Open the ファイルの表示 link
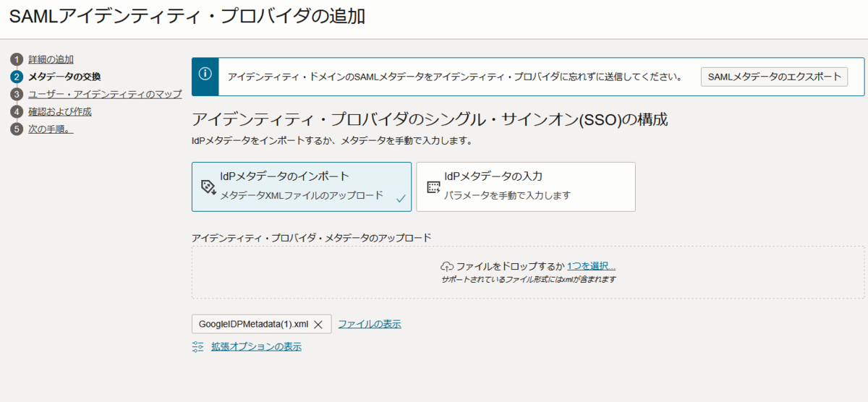Screen dimensions: 868x402 click(370, 324)
